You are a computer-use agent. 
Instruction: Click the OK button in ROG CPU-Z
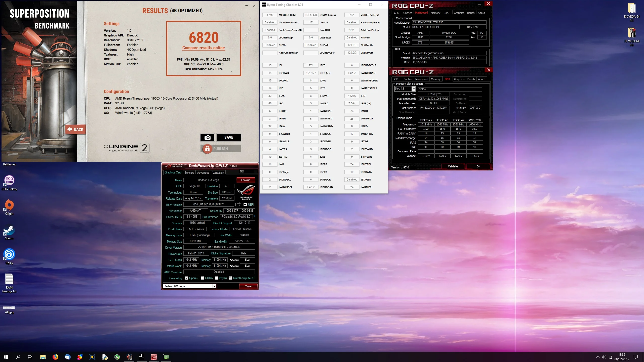478,166
